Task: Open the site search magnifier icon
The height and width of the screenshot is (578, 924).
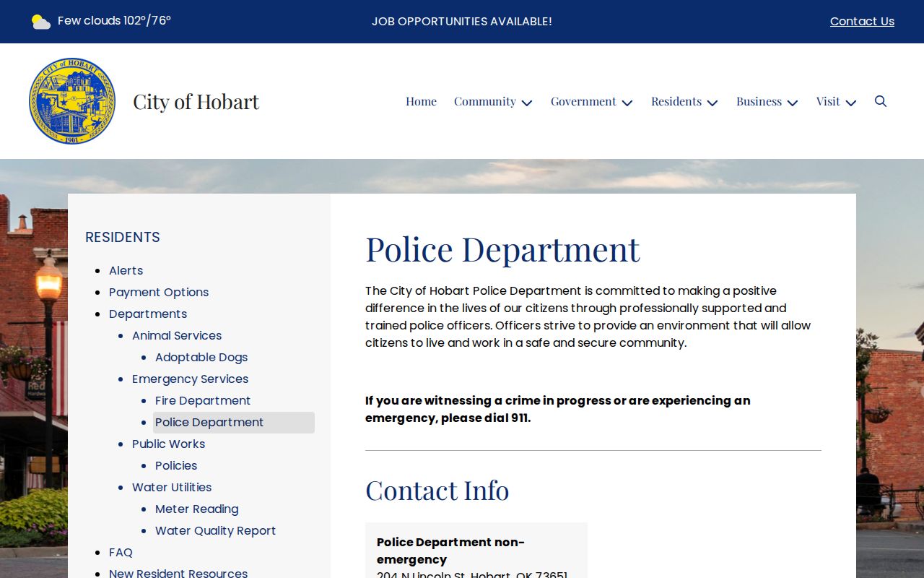Action: point(881,101)
